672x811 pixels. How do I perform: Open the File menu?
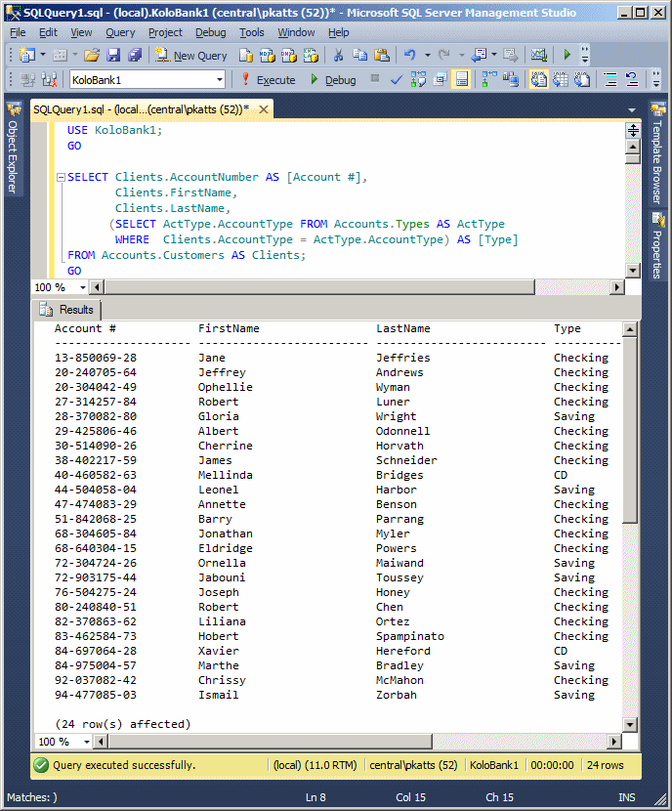18,32
